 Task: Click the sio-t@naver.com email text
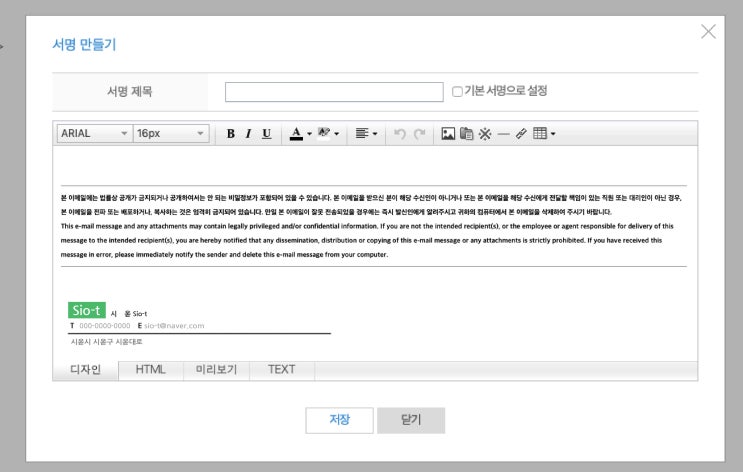tap(174, 326)
